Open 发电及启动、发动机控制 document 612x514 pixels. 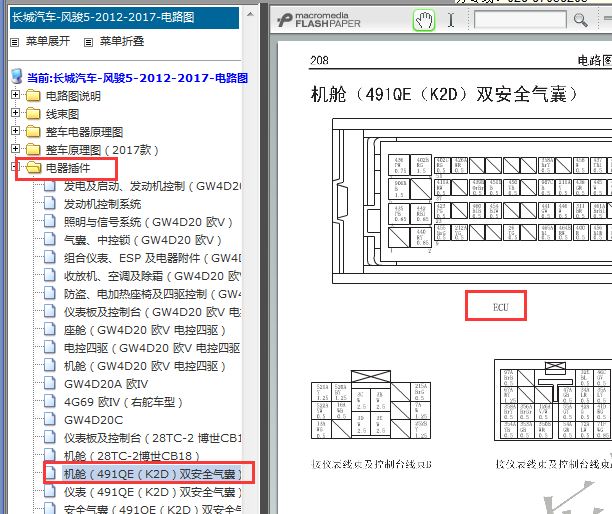pyautogui.click(x=153, y=186)
